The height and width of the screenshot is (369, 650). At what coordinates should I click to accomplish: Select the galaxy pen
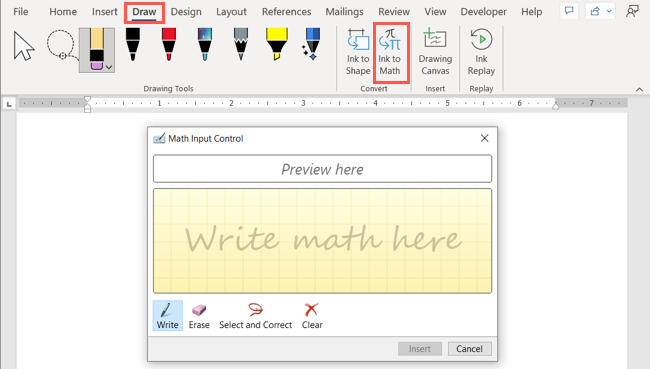coord(205,44)
